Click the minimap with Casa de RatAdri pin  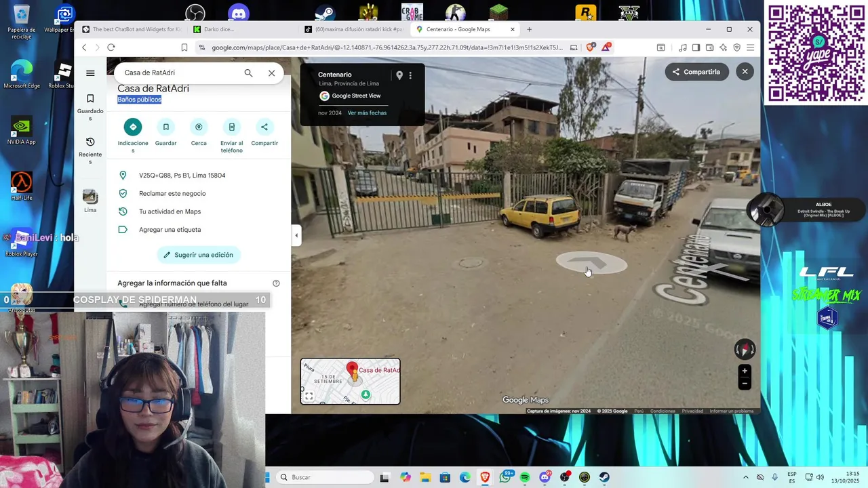(351, 382)
